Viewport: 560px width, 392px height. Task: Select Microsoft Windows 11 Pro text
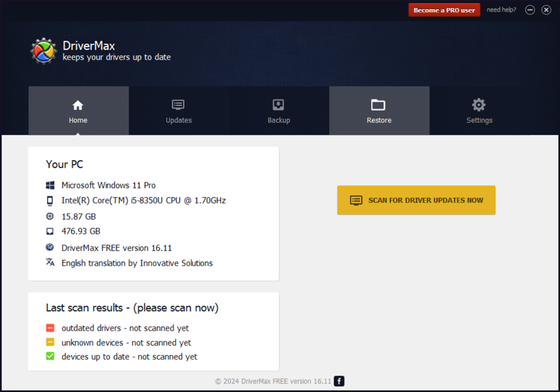(x=109, y=185)
